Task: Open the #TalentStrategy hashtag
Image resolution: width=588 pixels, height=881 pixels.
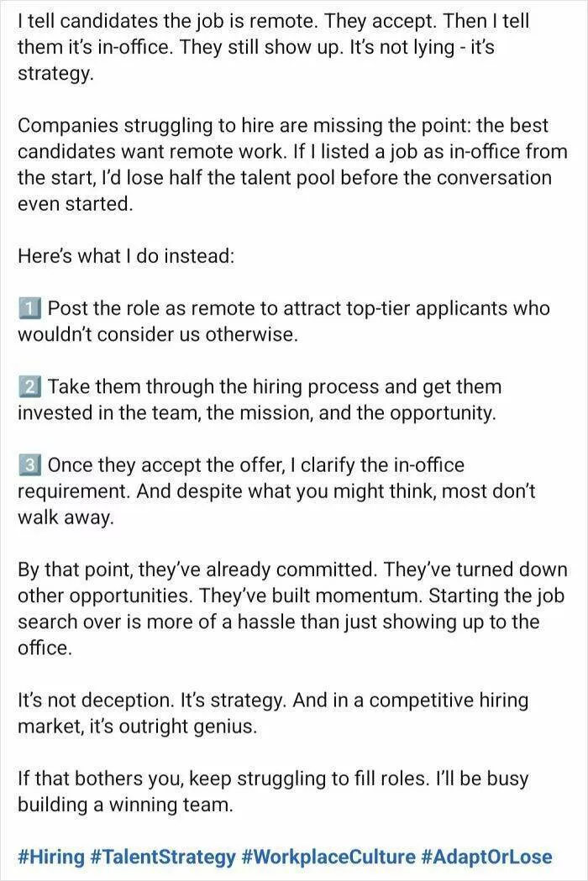Action: 163,857
